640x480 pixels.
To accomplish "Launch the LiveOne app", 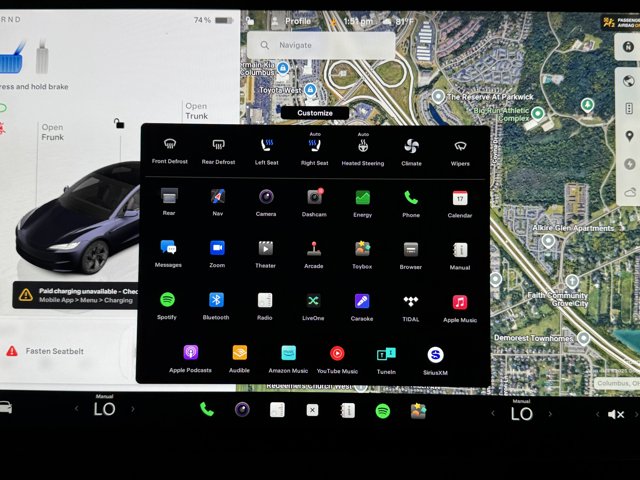I will click(x=313, y=307).
